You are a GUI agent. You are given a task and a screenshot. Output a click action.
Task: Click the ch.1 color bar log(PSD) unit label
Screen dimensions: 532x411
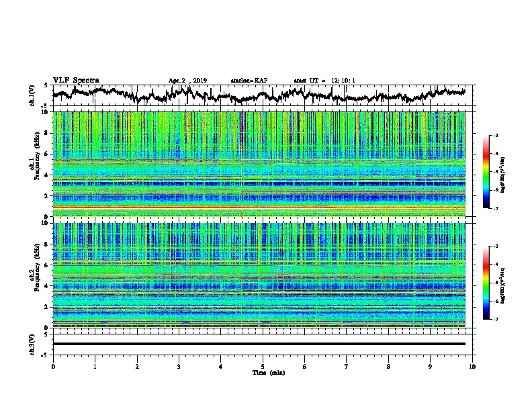[x=502, y=175]
